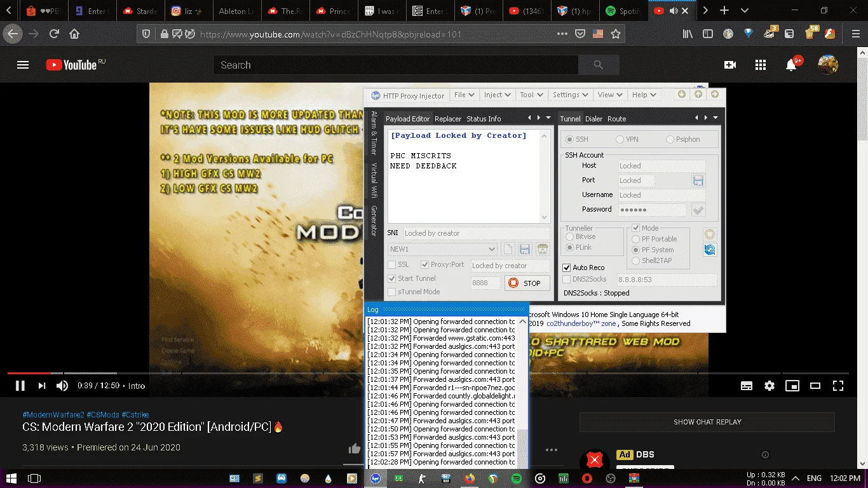Select the Psiphon radio button

click(683, 139)
